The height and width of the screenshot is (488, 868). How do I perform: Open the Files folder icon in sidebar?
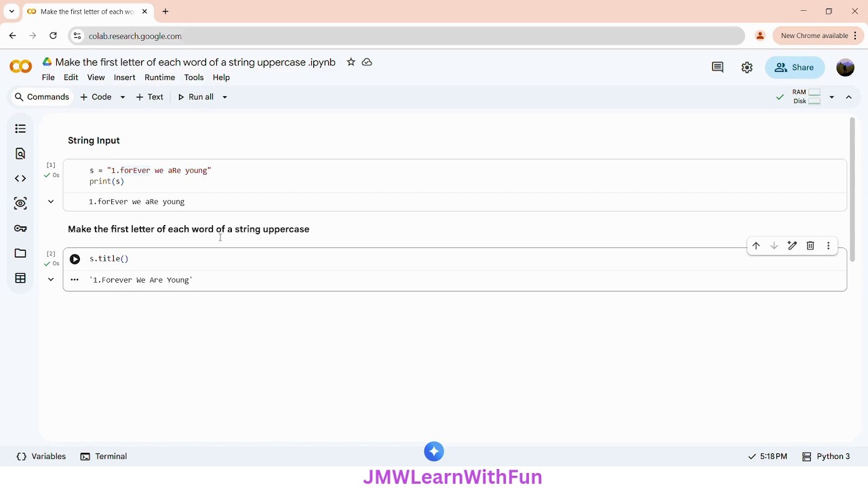point(20,253)
